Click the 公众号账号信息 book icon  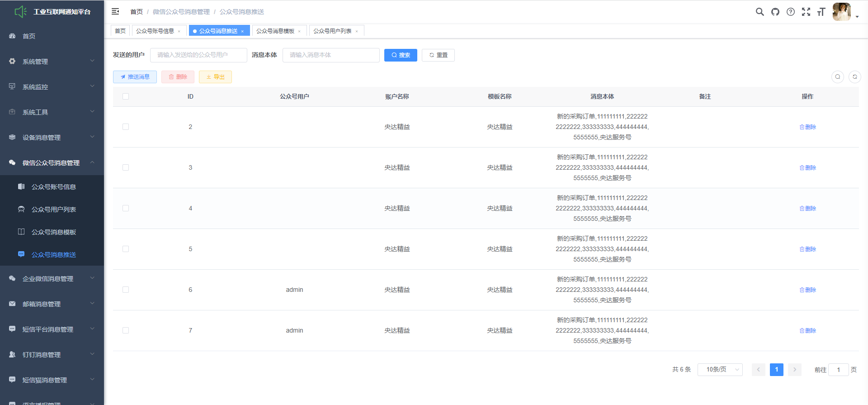pyautogui.click(x=21, y=186)
